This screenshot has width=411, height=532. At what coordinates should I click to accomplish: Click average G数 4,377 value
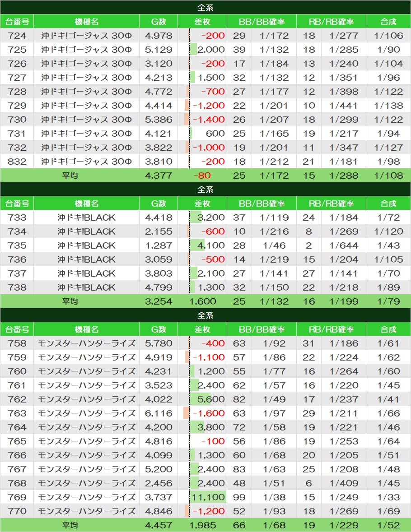pos(159,176)
